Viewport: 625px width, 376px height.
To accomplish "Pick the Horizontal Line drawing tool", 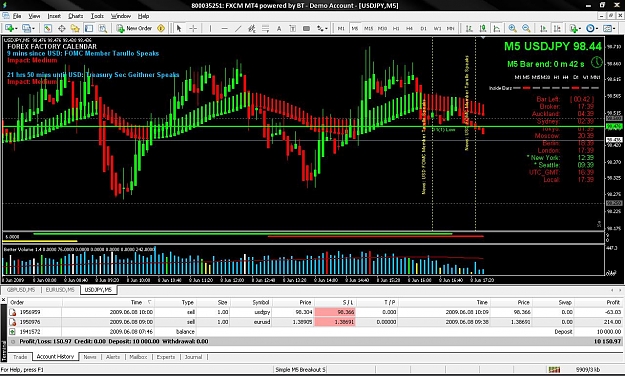I will [x=224, y=28].
